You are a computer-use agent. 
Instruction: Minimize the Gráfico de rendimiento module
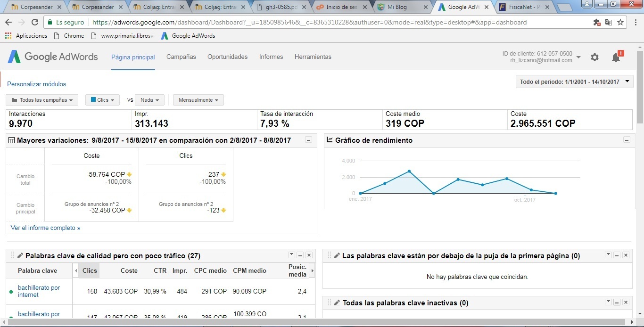click(627, 140)
